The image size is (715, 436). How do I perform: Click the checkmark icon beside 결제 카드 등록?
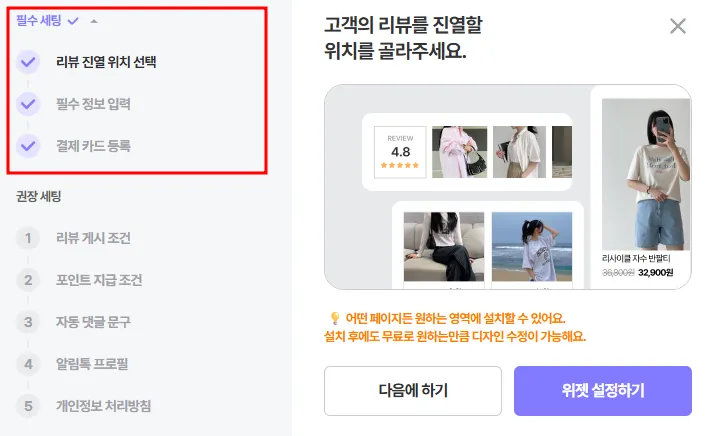pos(28,146)
